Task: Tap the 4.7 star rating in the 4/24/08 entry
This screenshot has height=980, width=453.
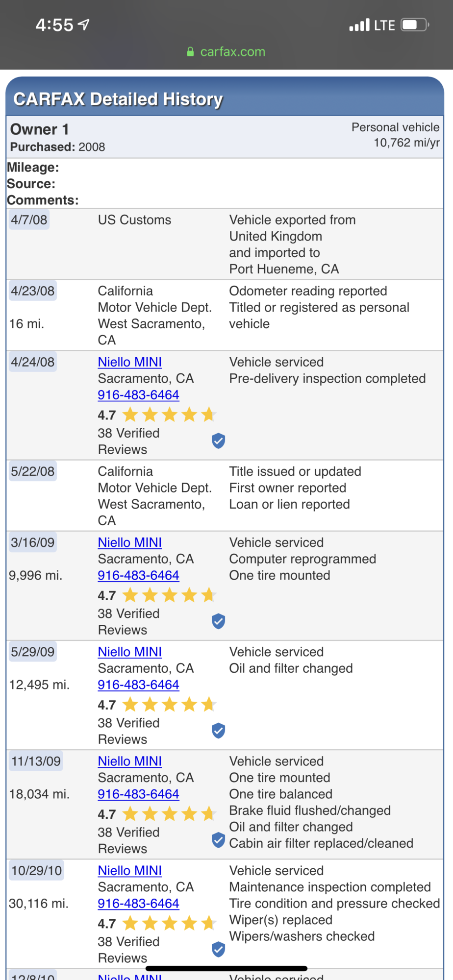Action: 157,415
